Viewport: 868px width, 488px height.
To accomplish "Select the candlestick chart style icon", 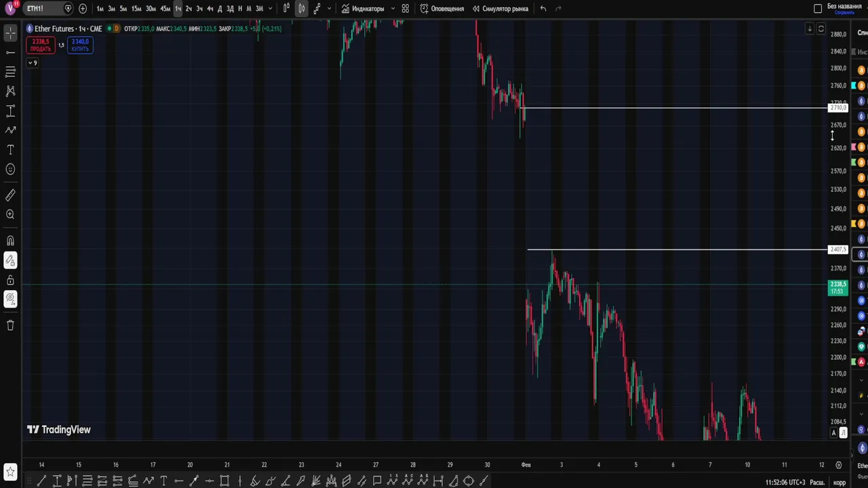I will (x=301, y=9).
